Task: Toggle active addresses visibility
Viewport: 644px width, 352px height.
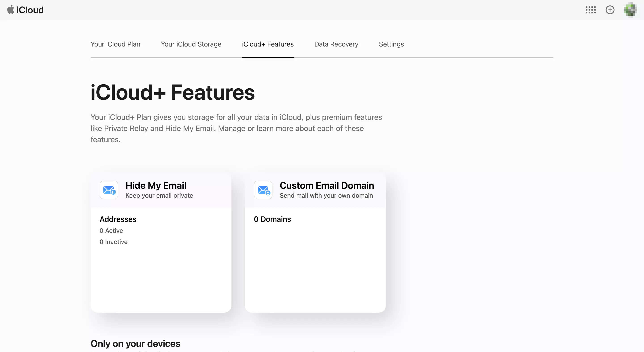Action: pos(111,231)
